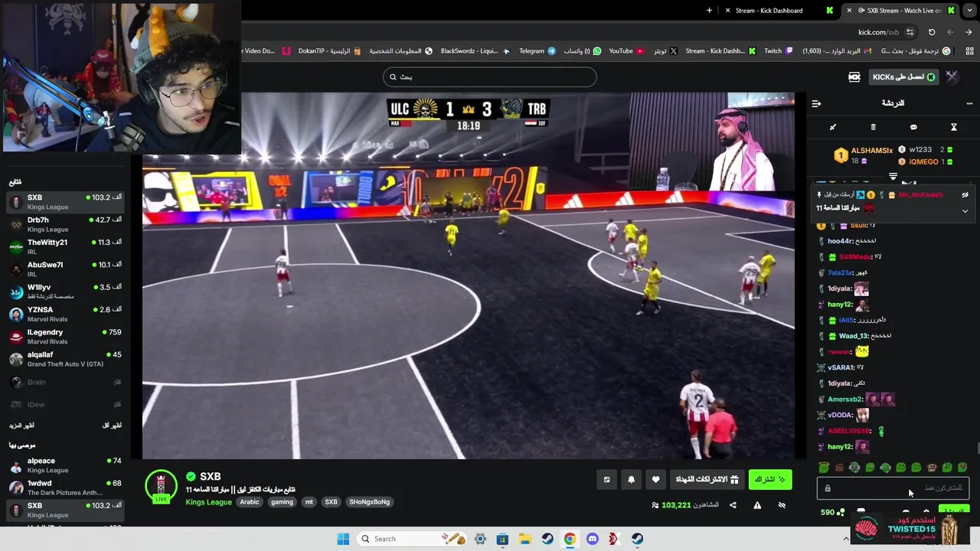Screen dimensions: 980x551
Task: Click the first green Pepe emote in the quick emotes row
Action: pyautogui.click(x=824, y=468)
